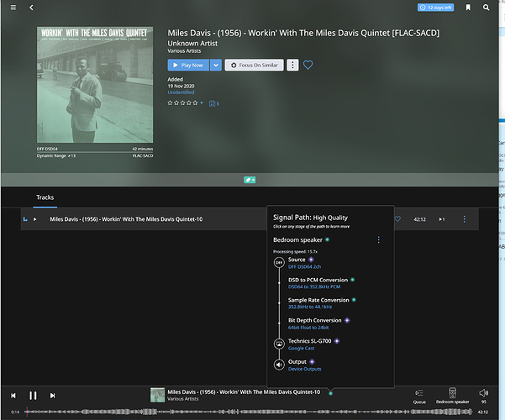Viewport: 505px width, 420px height.
Task: Click DFF DSD64 2ch source link
Action: 304,267
